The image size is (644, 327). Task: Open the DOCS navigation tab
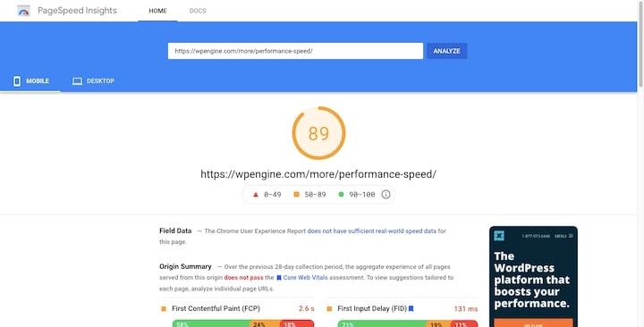coord(198,11)
